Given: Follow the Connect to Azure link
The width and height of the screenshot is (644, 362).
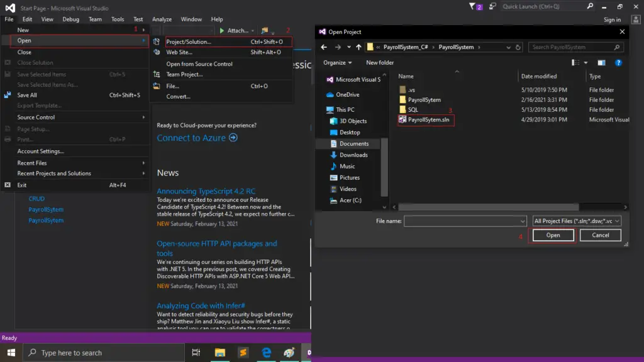Looking at the screenshot, I should point(192,138).
